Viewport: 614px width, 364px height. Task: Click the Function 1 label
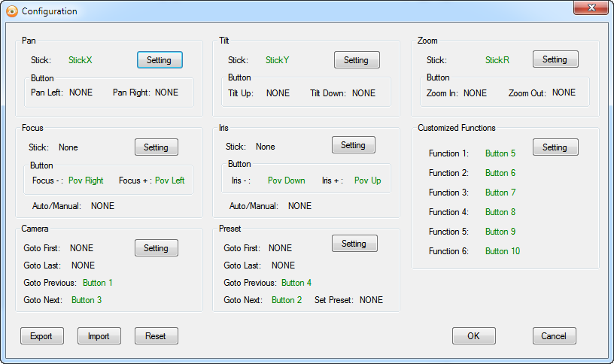pos(448,153)
